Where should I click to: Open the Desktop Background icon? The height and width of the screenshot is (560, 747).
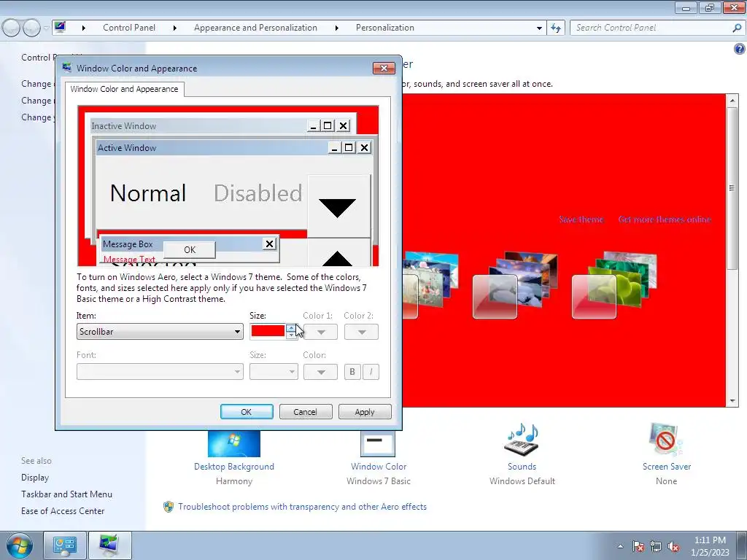tap(234, 443)
